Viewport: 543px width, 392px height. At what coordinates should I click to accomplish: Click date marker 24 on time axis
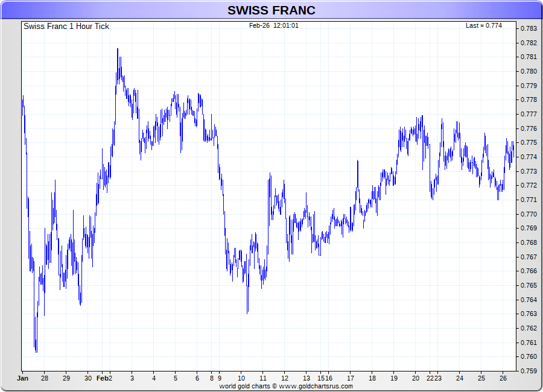click(460, 378)
